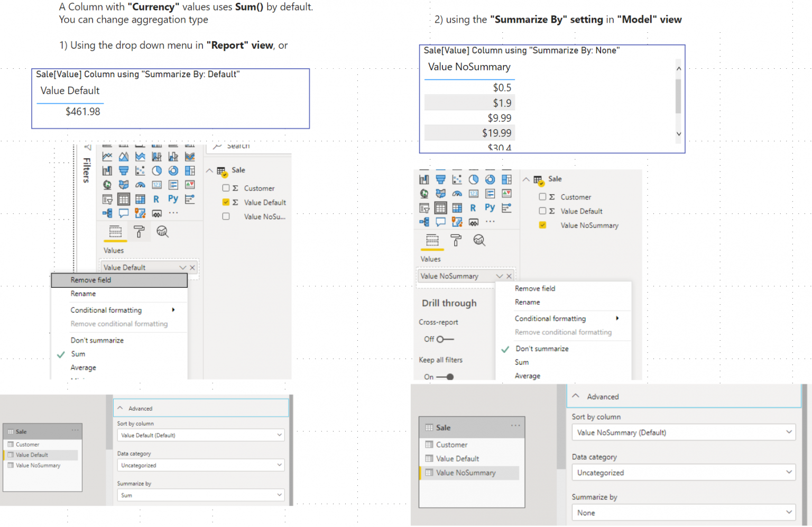Select the Pie chart visual icon

[x=156, y=170]
